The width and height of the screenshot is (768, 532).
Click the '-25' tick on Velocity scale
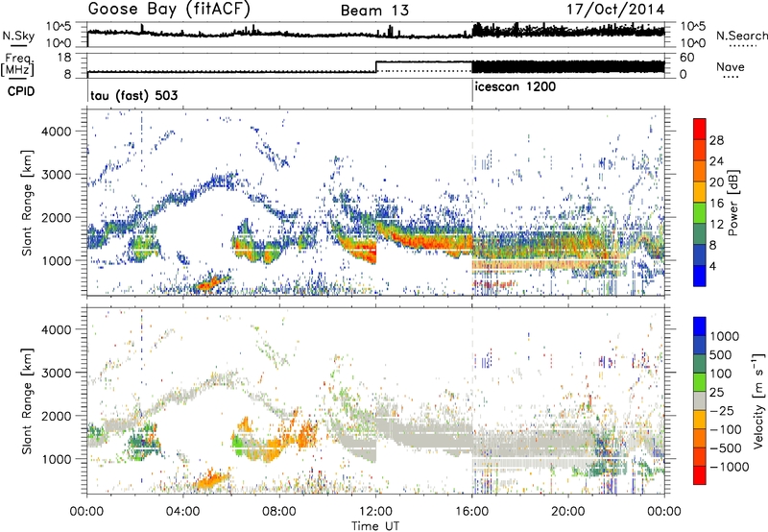pos(722,410)
